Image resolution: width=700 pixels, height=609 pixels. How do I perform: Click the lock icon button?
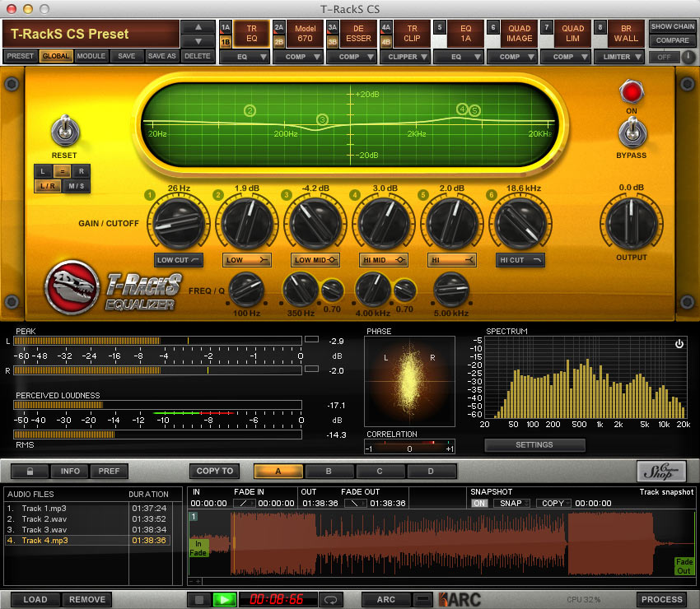(x=30, y=472)
